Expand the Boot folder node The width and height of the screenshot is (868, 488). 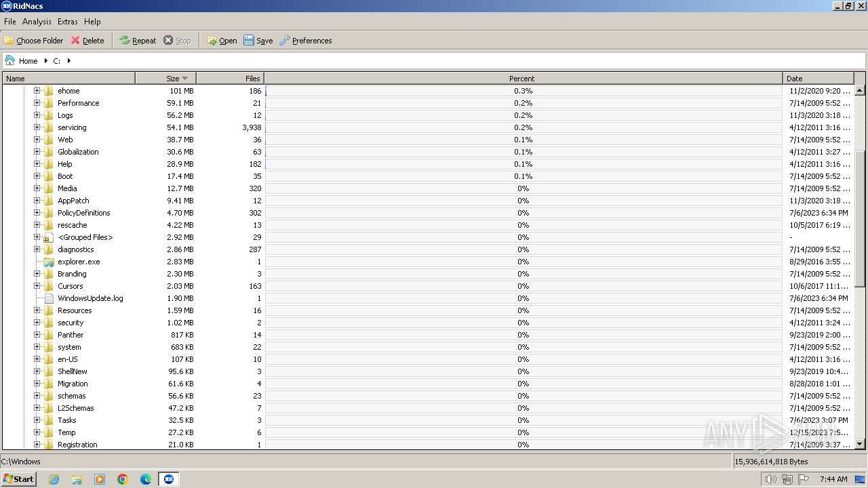click(x=37, y=176)
